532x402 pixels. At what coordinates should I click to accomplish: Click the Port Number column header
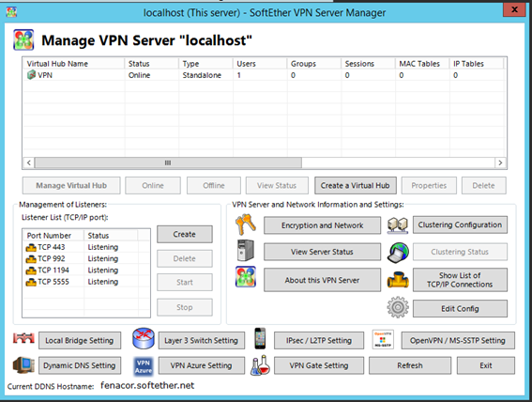(x=53, y=236)
